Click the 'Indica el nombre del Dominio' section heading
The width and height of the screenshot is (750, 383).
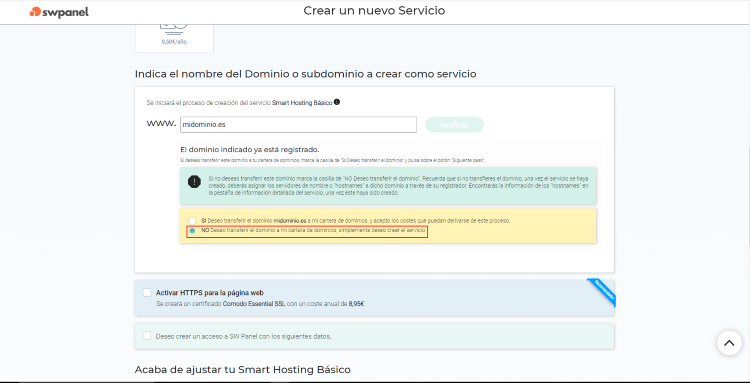(305, 74)
